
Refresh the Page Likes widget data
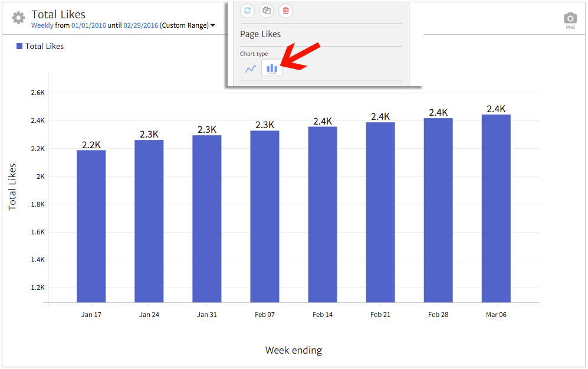pos(247,11)
